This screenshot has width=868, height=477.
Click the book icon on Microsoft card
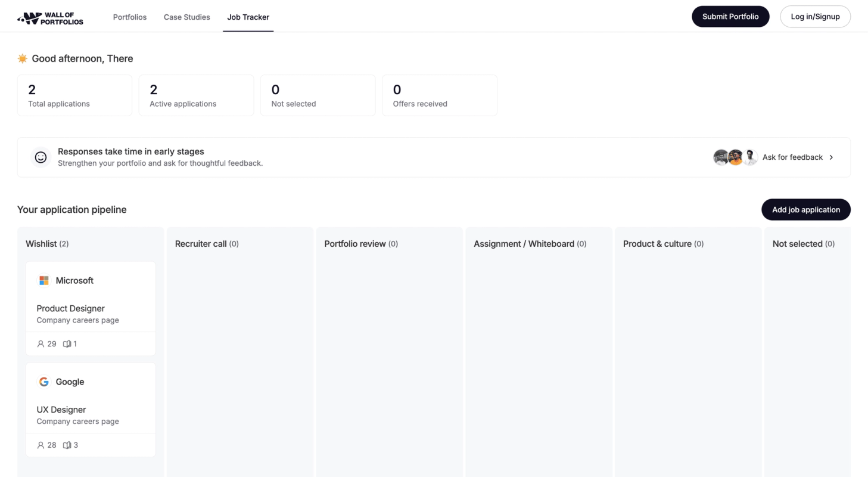(x=67, y=344)
